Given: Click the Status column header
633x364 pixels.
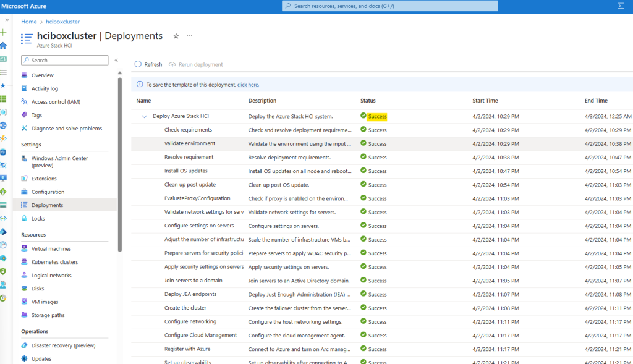Looking at the screenshot, I should (x=368, y=101).
